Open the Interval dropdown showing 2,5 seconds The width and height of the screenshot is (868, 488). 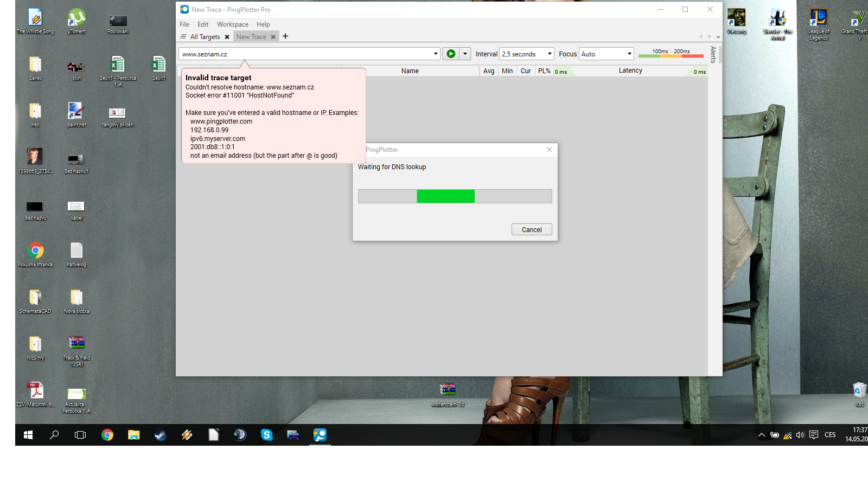[x=526, y=54]
